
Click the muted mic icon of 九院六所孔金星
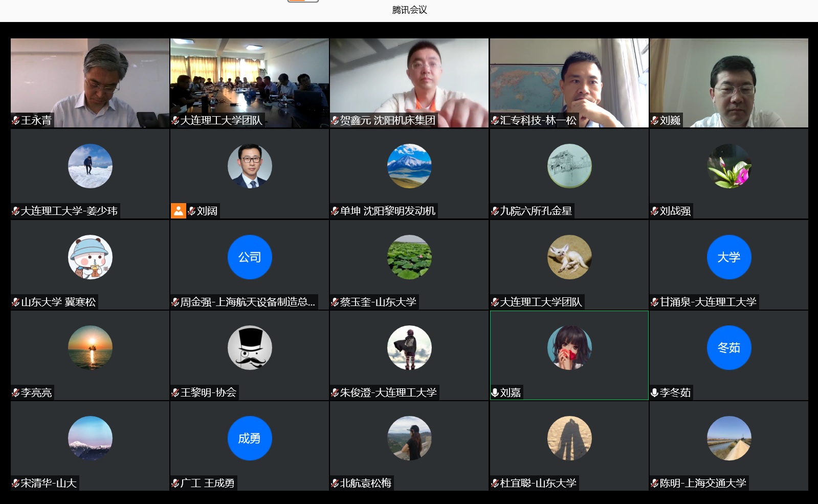pos(495,211)
